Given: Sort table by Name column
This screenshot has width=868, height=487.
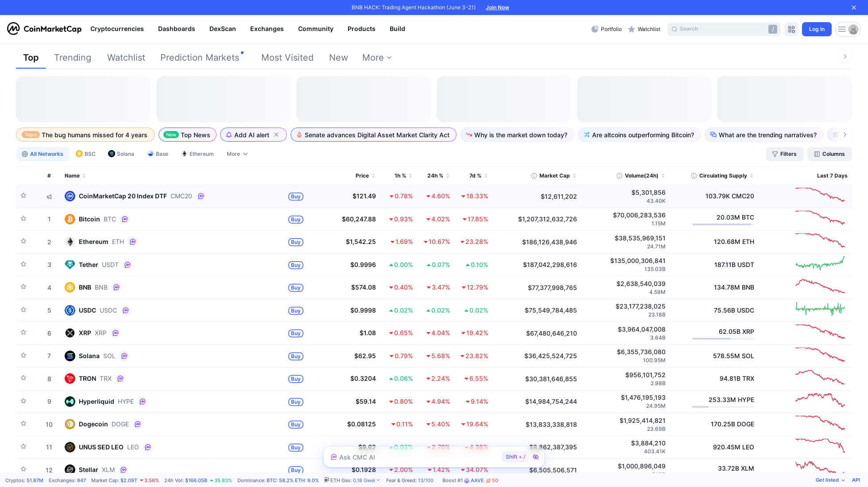Looking at the screenshot, I should click(x=75, y=176).
